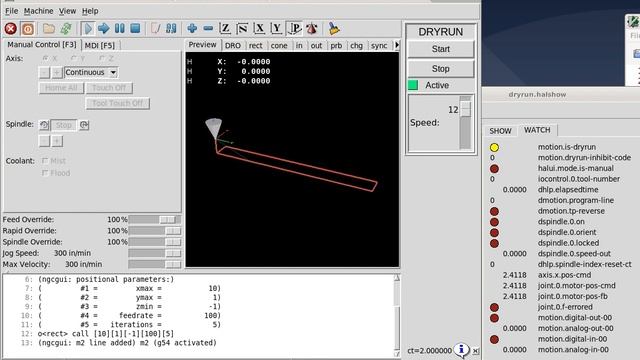Increase spindle speed with plus button
The image size is (640, 360).
click(x=57, y=141)
